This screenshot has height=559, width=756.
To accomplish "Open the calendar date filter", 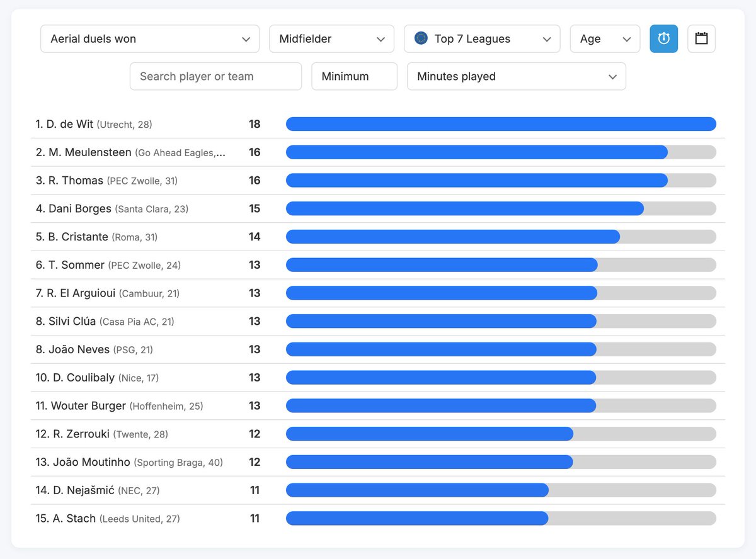I will click(701, 38).
